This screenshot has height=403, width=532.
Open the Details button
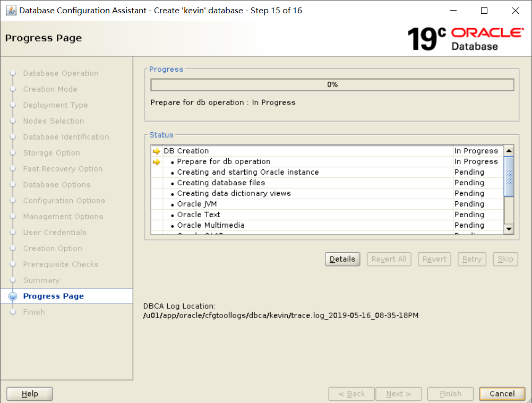[342, 259]
